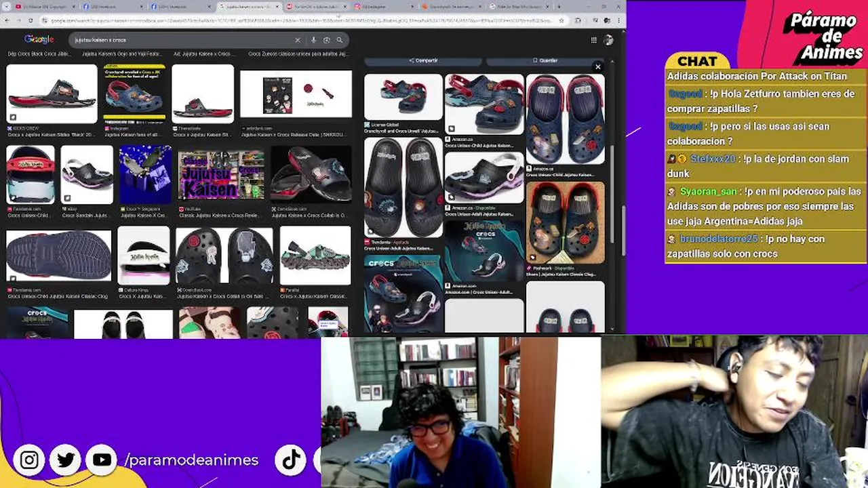
Task: Switch to the Crunchyroll tab
Action: click(x=452, y=7)
